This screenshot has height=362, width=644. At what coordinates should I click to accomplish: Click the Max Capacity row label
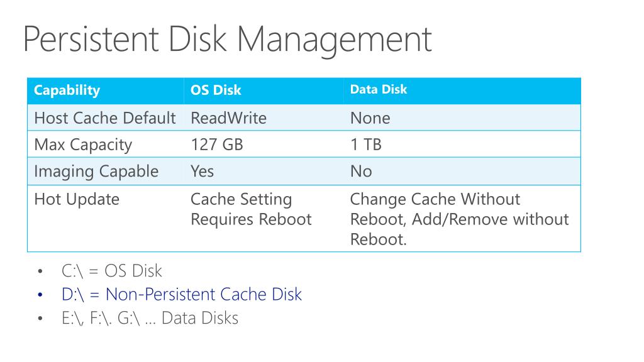(x=83, y=145)
